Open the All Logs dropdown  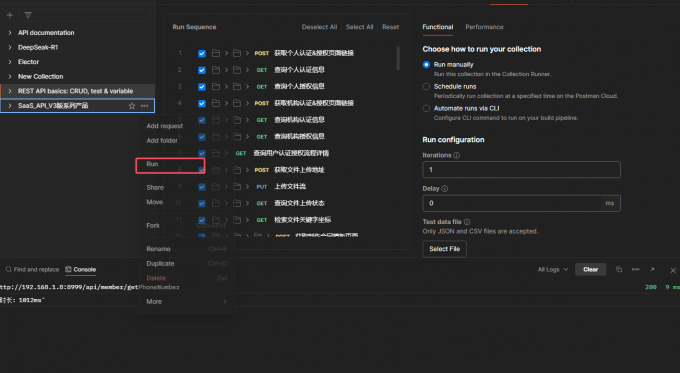(x=552, y=269)
